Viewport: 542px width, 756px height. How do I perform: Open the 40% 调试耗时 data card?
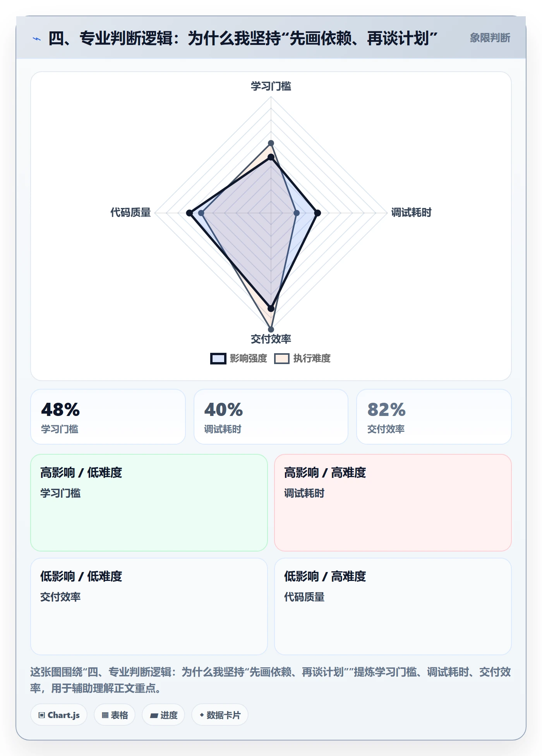click(271, 417)
